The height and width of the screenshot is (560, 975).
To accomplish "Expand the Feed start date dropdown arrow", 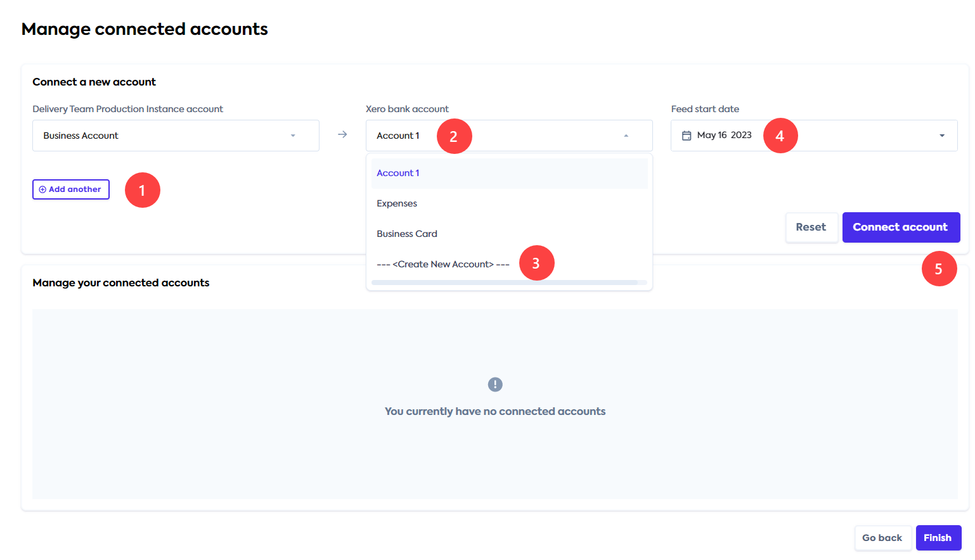I will coord(941,135).
